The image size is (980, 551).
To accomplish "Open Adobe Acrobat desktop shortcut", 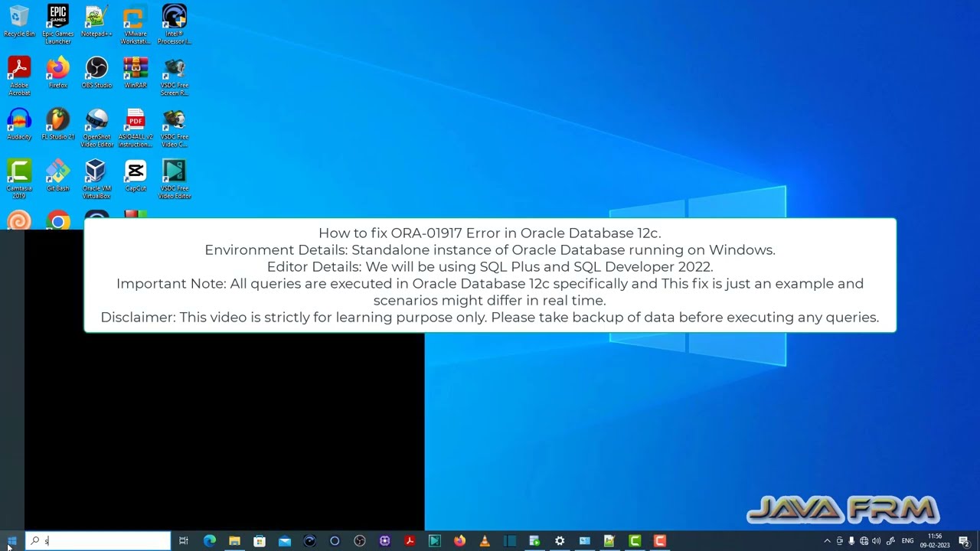I will click(19, 76).
